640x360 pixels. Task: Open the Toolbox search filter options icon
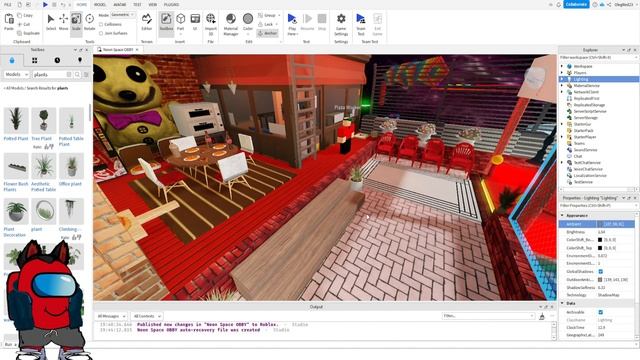(86, 75)
